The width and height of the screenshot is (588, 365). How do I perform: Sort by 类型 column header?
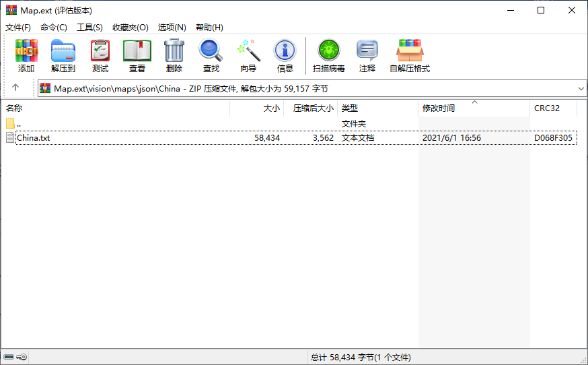pos(378,108)
